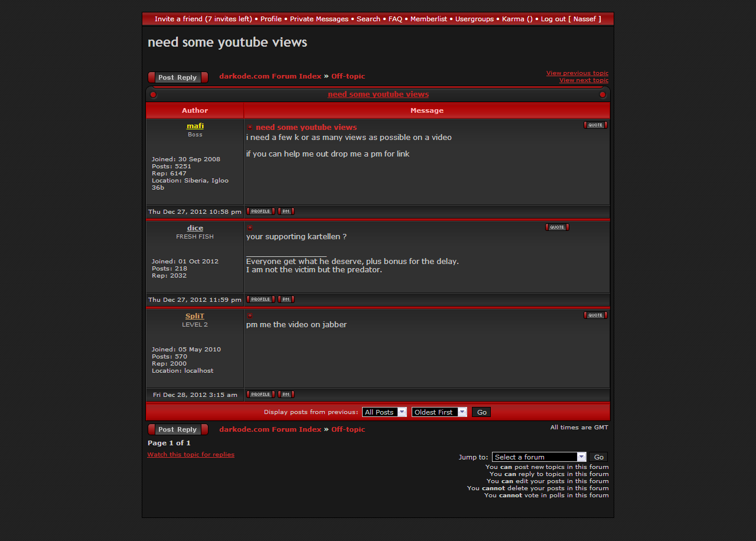This screenshot has width=756, height=541.
Task: Click Watch this topic for replies
Action: 191,455
